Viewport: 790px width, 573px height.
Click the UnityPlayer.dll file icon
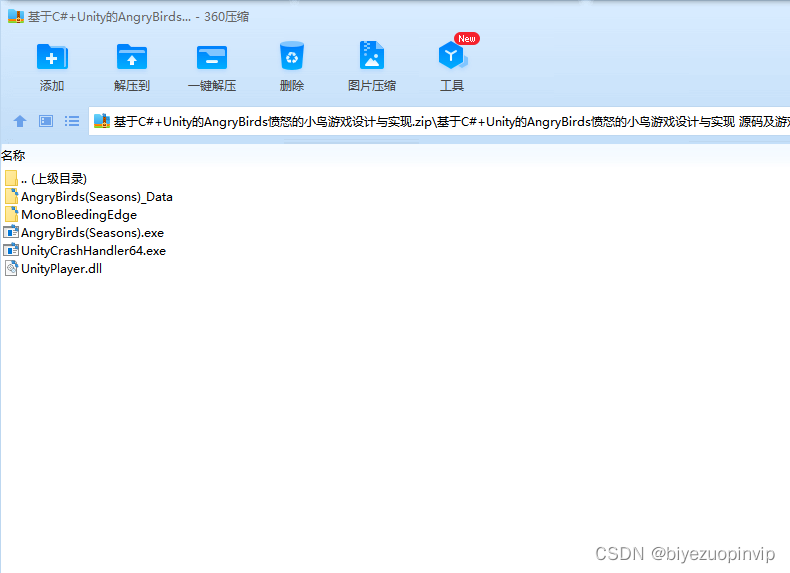[11, 268]
